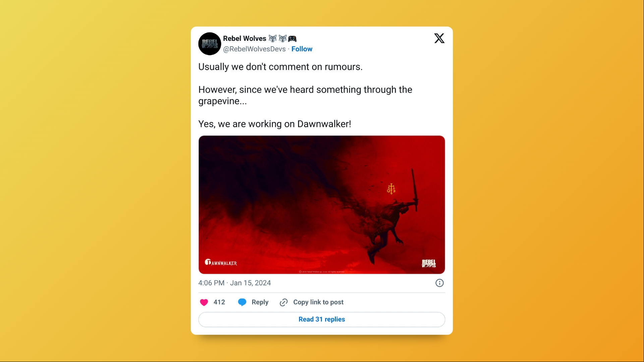644x362 pixels.
Task: Click the golden symbol above the figure
Action: 391,189
